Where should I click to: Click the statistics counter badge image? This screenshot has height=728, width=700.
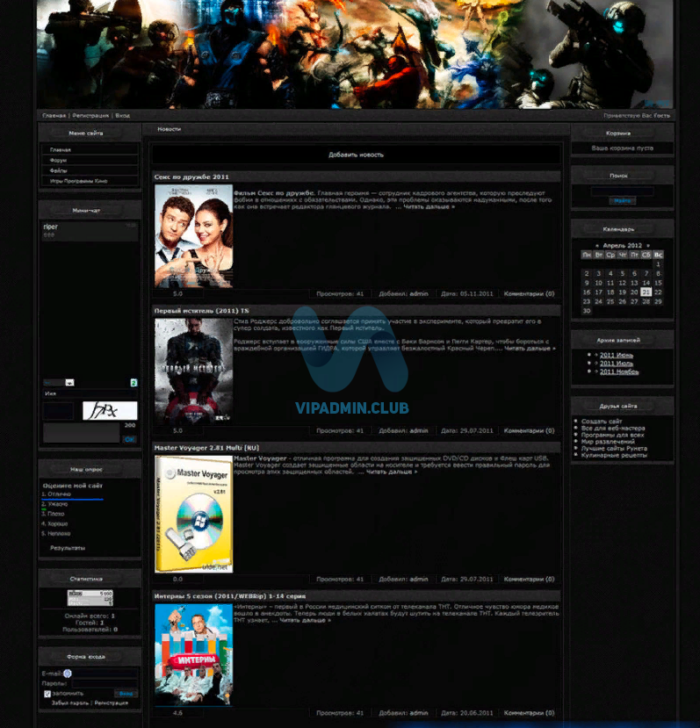[x=90, y=597]
